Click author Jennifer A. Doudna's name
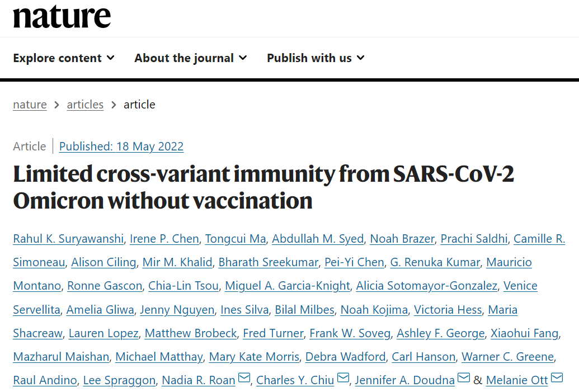This screenshot has height=392, width=579. pyautogui.click(x=404, y=380)
